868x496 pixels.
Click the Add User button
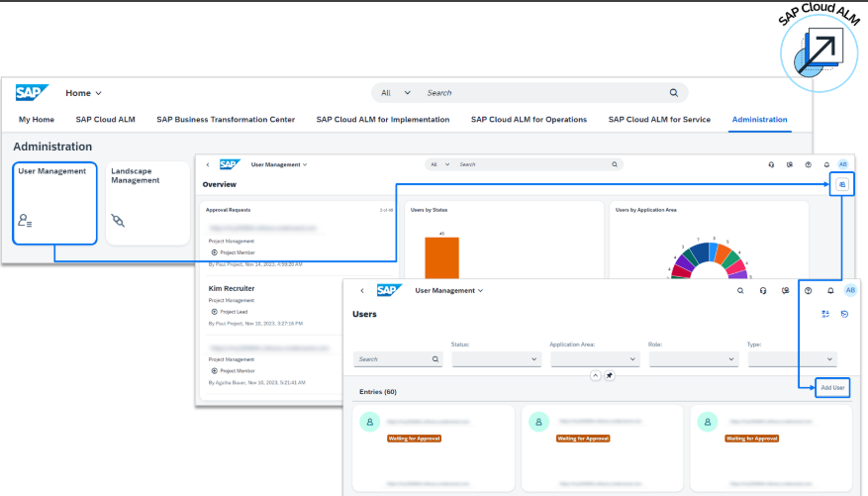pos(832,387)
